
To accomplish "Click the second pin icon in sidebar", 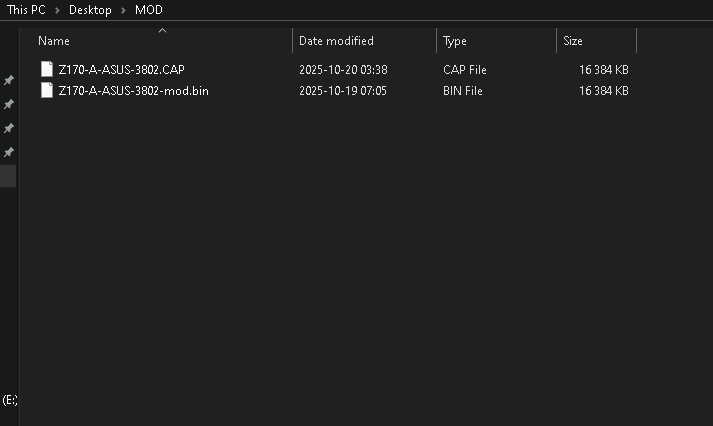I will [x=9, y=104].
